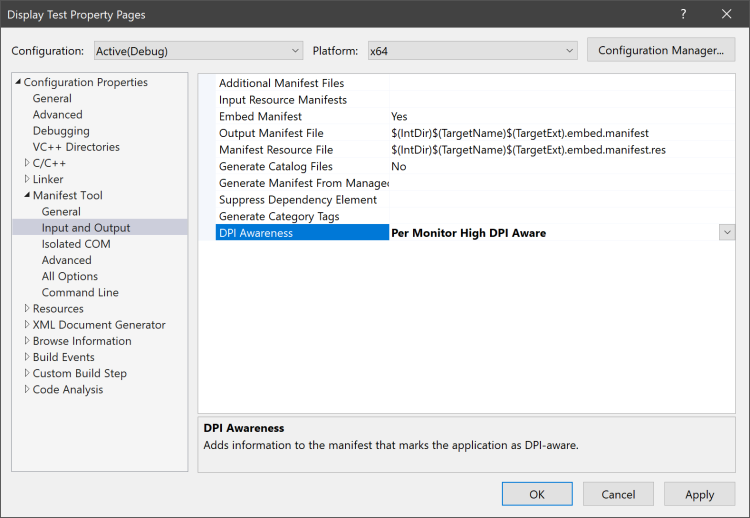Viewport: 750px width, 518px height.
Task: Open VC++ Directories page
Action: pyautogui.click(x=76, y=147)
